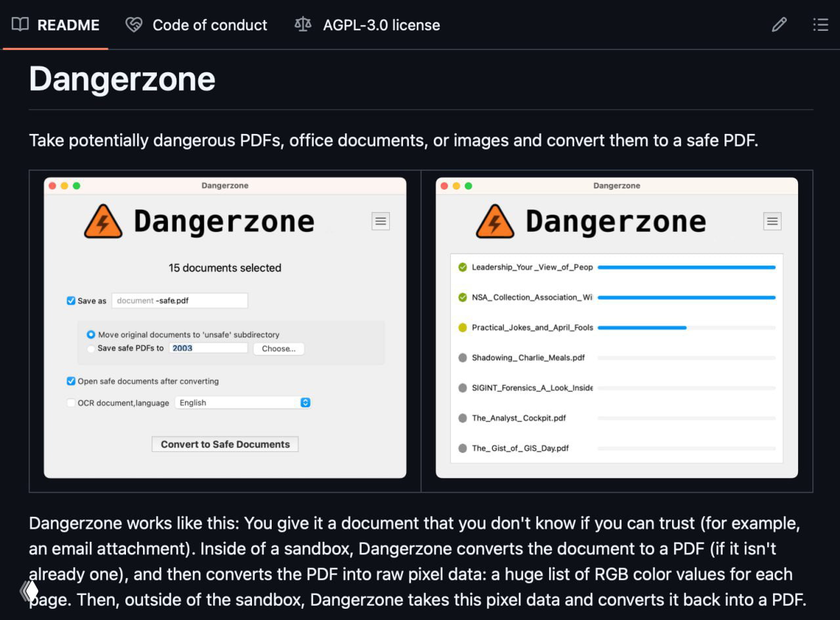Open the AGPL-3.0 license tab
Screen dimensions: 840x620
tap(367, 25)
